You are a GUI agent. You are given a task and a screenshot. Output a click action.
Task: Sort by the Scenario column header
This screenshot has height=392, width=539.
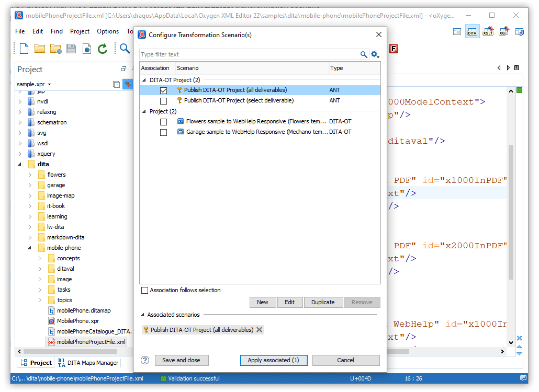[x=252, y=68]
